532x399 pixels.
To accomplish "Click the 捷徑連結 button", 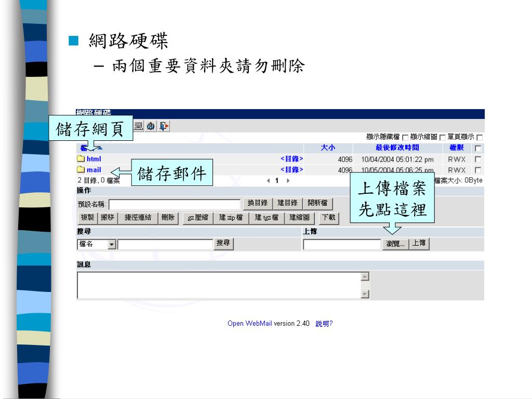I will pyautogui.click(x=138, y=218).
